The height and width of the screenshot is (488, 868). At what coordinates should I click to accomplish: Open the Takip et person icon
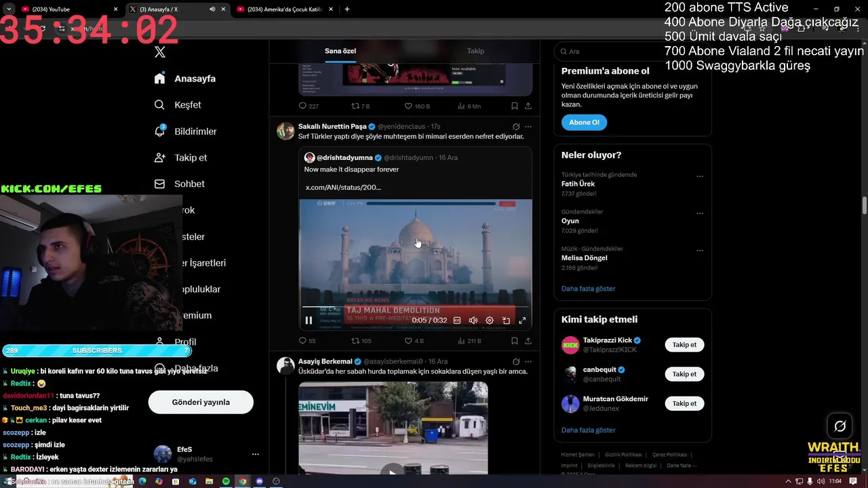(x=159, y=157)
